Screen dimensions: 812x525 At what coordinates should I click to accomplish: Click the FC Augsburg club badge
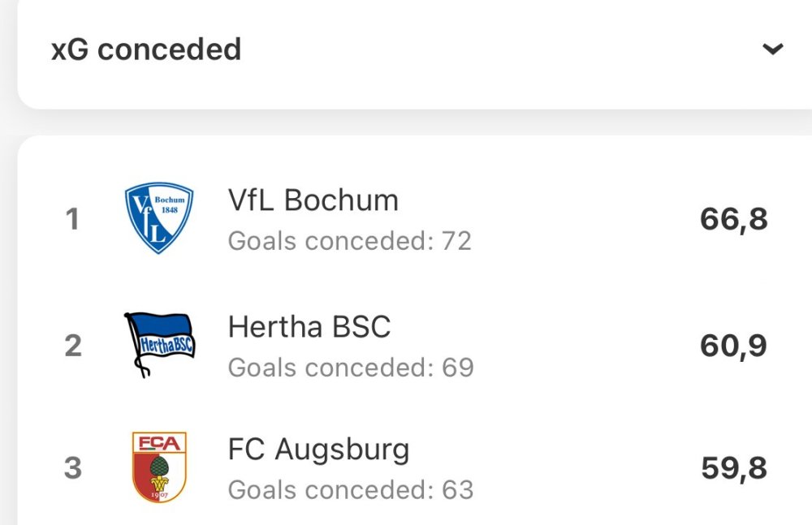coord(159,467)
